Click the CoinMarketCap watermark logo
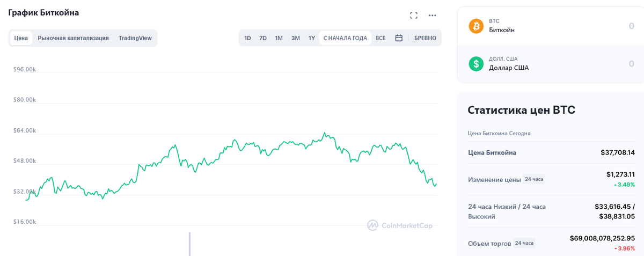Image resolution: width=644 pixels, height=256 pixels. pos(400,225)
